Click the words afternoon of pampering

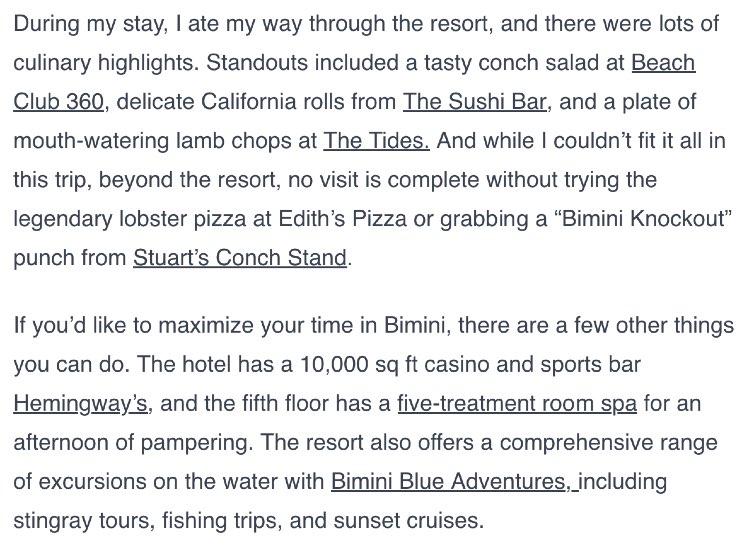(x=133, y=443)
